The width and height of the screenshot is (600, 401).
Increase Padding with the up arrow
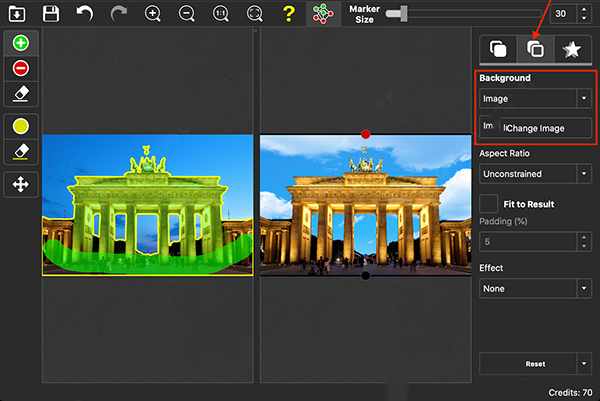[x=584, y=237]
